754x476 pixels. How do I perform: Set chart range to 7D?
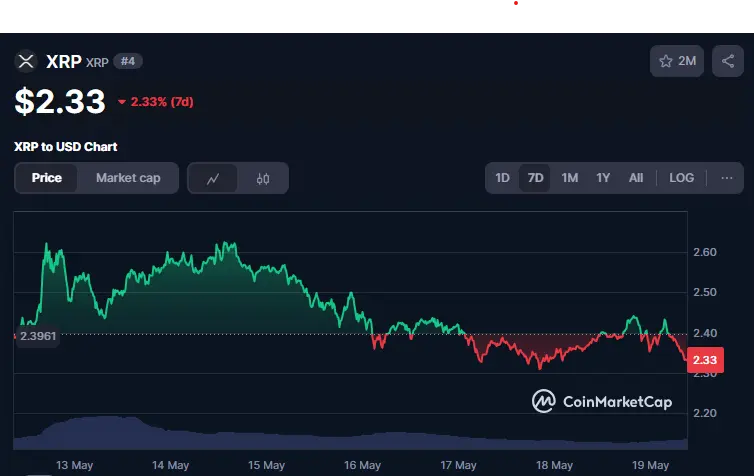click(x=535, y=178)
